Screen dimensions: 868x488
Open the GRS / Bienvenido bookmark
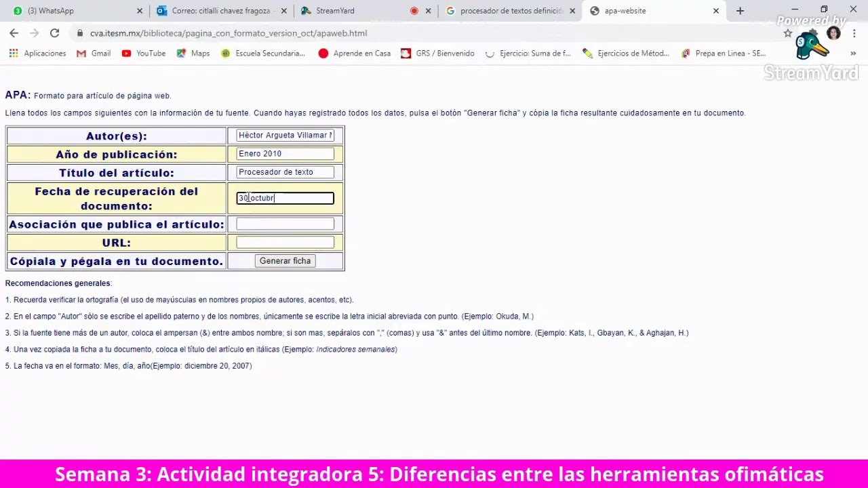pos(437,54)
